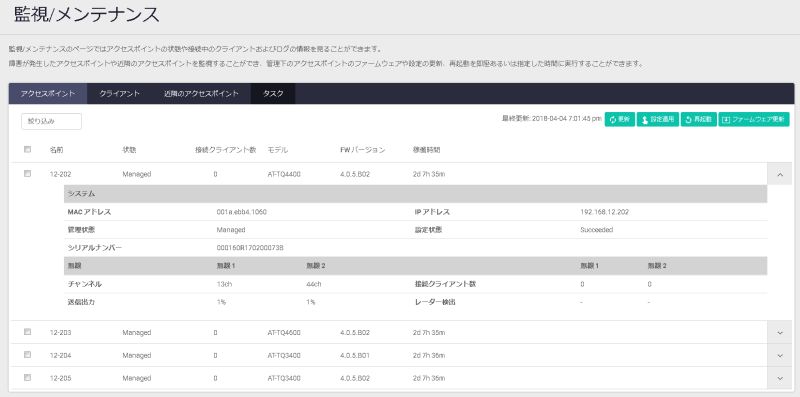Expand details for access point 12-203
800x397 pixels.
tap(780, 333)
